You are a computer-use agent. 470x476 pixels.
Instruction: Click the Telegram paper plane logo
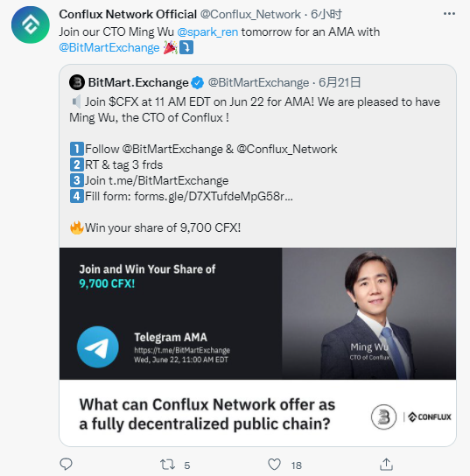click(98, 347)
